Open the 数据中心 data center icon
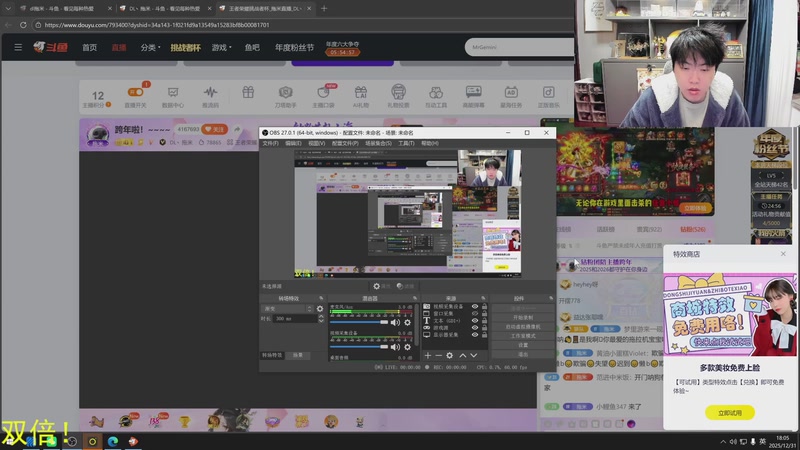 coord(173,96)
